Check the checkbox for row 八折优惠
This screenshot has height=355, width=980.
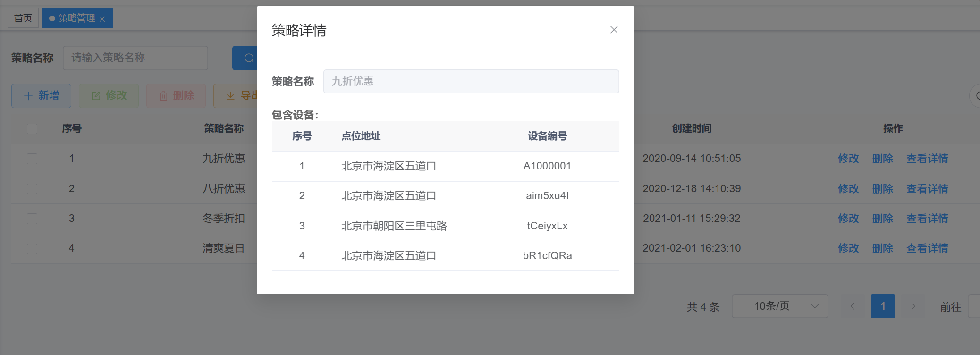32,189
